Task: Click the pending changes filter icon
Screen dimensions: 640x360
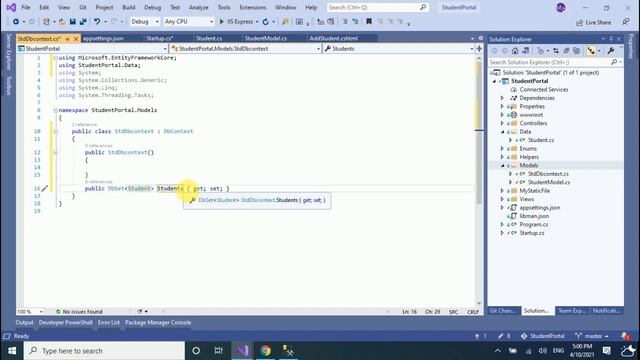Action: pyautogui.click(x=540, y=51)
